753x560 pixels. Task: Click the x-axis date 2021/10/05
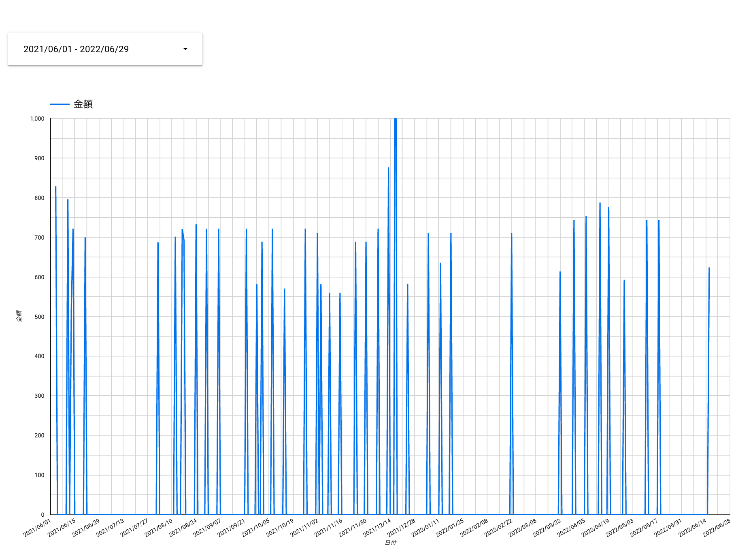click(256, 528)
